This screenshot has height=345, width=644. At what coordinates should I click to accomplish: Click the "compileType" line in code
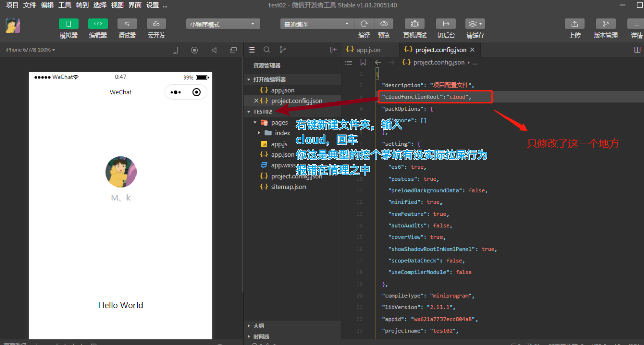pos(428,295)
